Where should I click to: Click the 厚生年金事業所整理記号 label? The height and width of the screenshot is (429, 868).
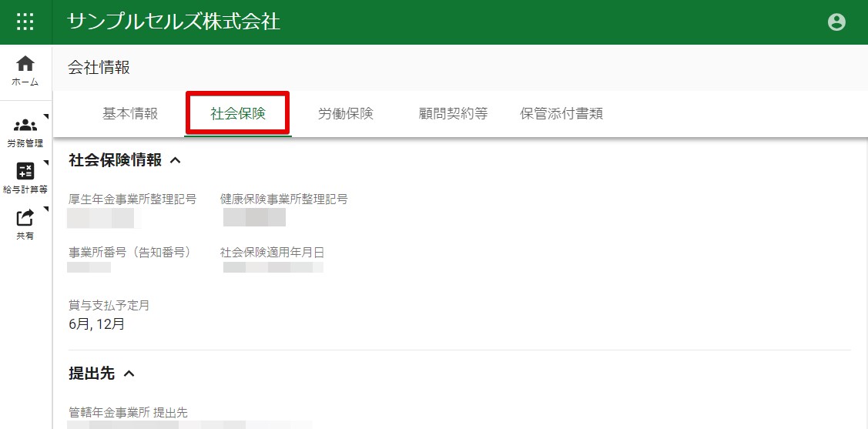pos(132,199)
